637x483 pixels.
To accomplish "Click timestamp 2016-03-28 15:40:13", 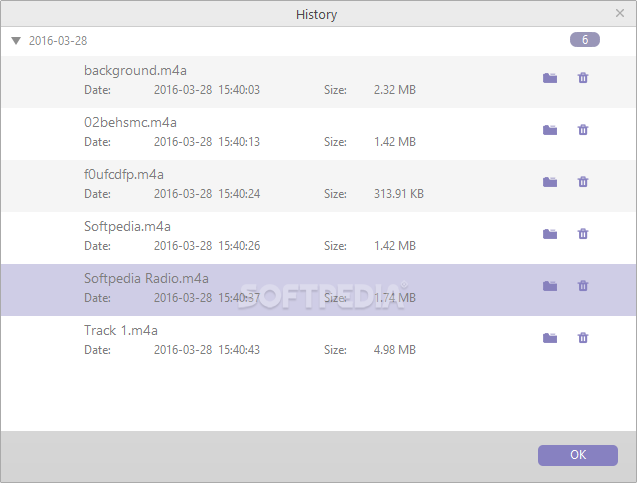I will pos(207,142).
